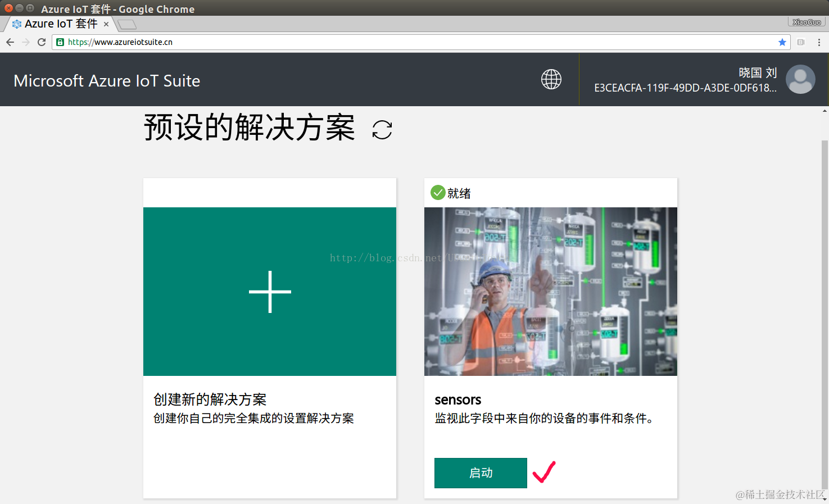Click the page vertical scrollbar

tap(825, 315)
